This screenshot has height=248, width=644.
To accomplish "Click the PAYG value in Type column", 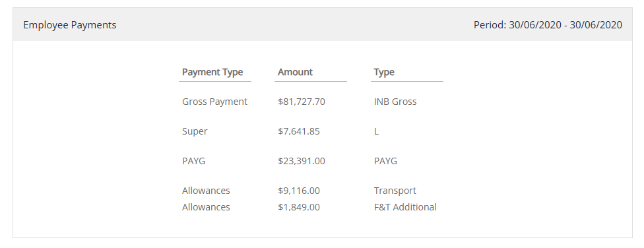I will [385, 161].
